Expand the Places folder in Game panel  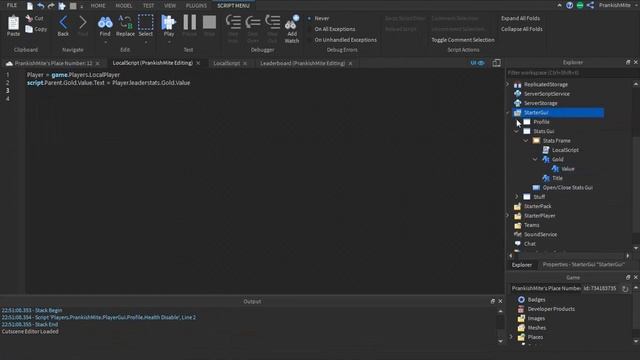(x=511, y=337)
